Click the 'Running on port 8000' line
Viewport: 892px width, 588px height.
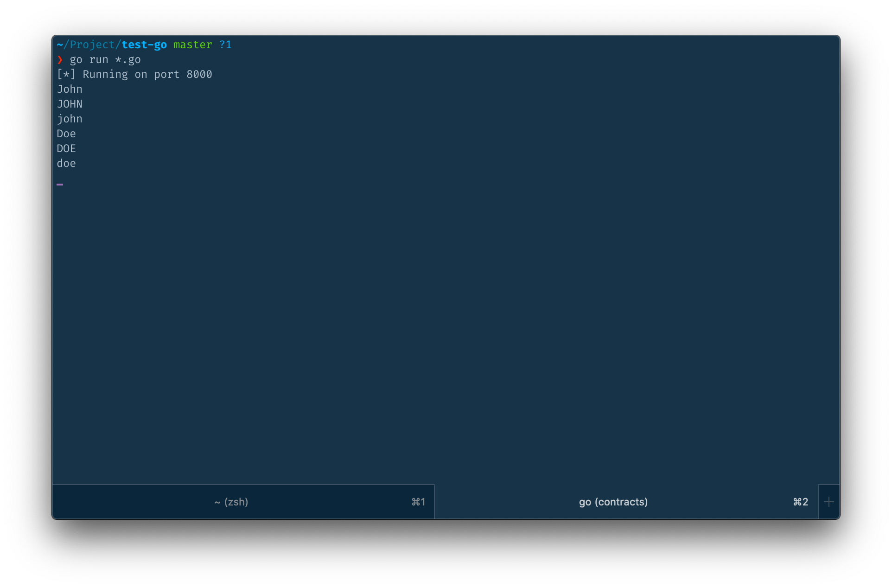pos(134,75)
